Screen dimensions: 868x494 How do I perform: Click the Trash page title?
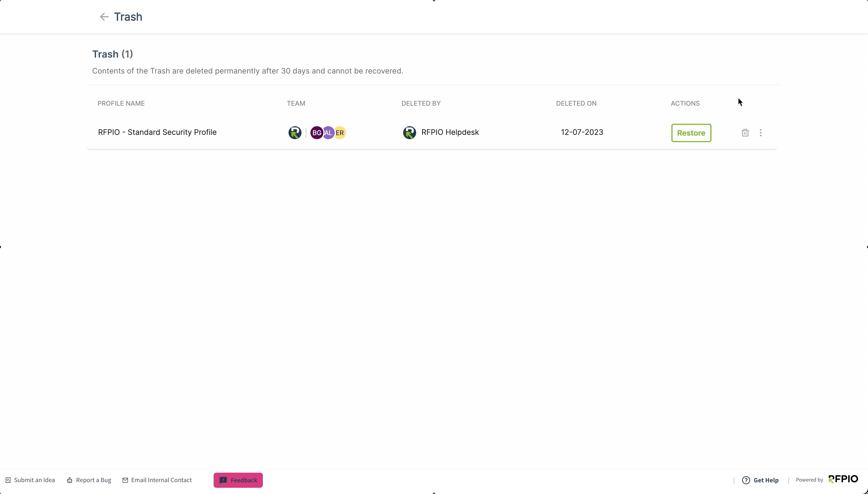tap(128, 17)
